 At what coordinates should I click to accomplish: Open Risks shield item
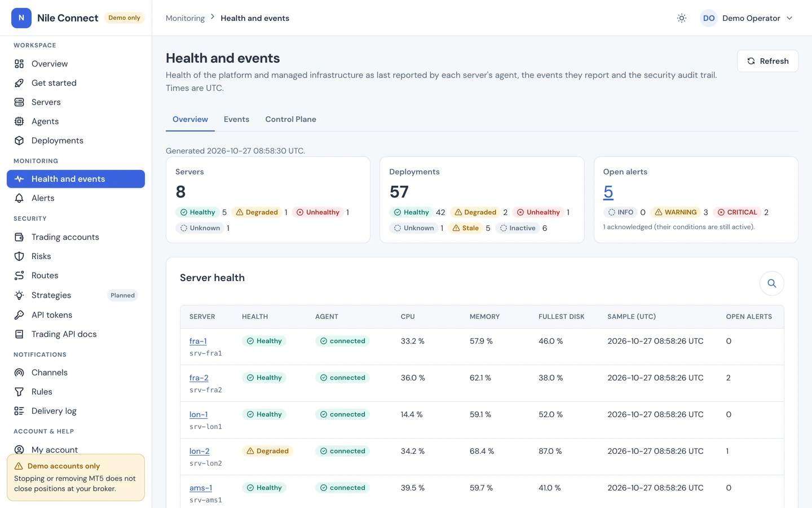pyautogui.click(x=76, y=256)
